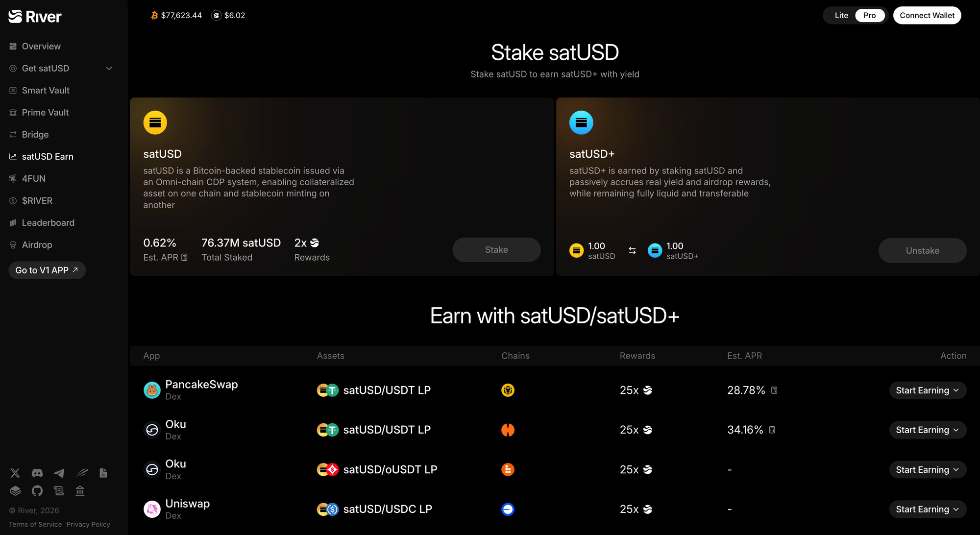Open the Smart Vault sidebar item

pos(46,90)
